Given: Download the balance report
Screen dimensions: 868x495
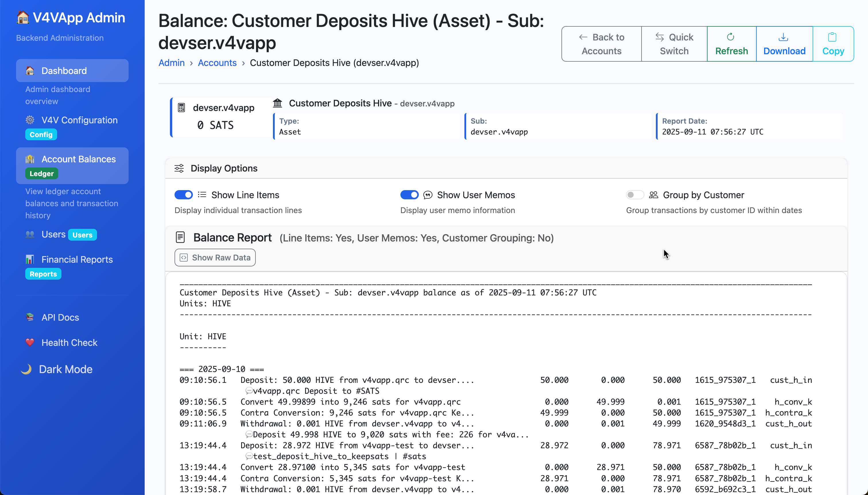Looking at the screenshot, I should [x=784, y=44].
